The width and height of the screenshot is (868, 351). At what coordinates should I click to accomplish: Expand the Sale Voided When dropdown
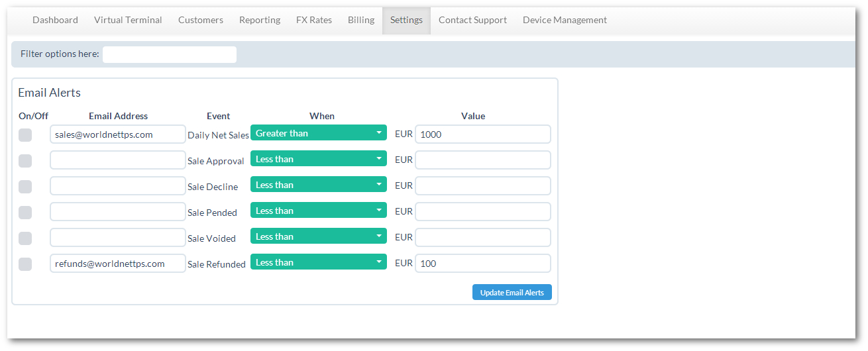pos(319,236)
